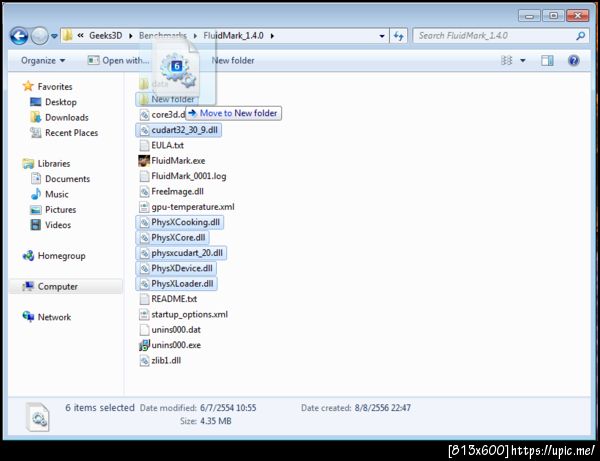Open Desktop in the navigation pane
This screenshot has height=461, width=600.
[x=61, y=102]
